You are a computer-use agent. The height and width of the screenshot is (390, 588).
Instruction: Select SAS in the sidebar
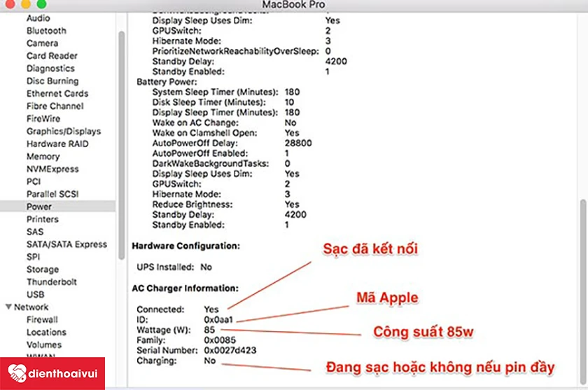pos(35,232)
